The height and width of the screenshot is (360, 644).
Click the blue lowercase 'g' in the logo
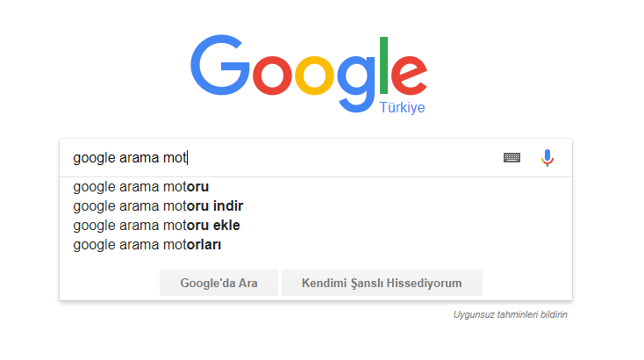(356, 84)
